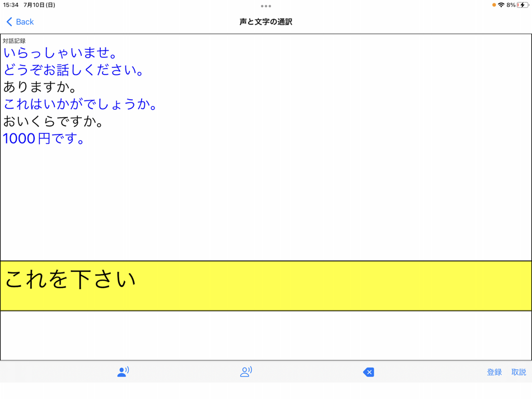Open the 取説 manual link
The width and height of the screenshot is (532, 399).
tap(519, 372)
